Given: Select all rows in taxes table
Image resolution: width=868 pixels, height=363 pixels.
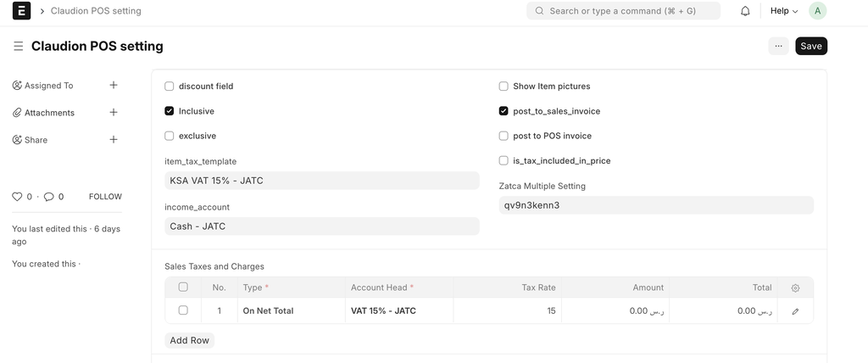Looking at the screenshot, I should pos(183,287).
